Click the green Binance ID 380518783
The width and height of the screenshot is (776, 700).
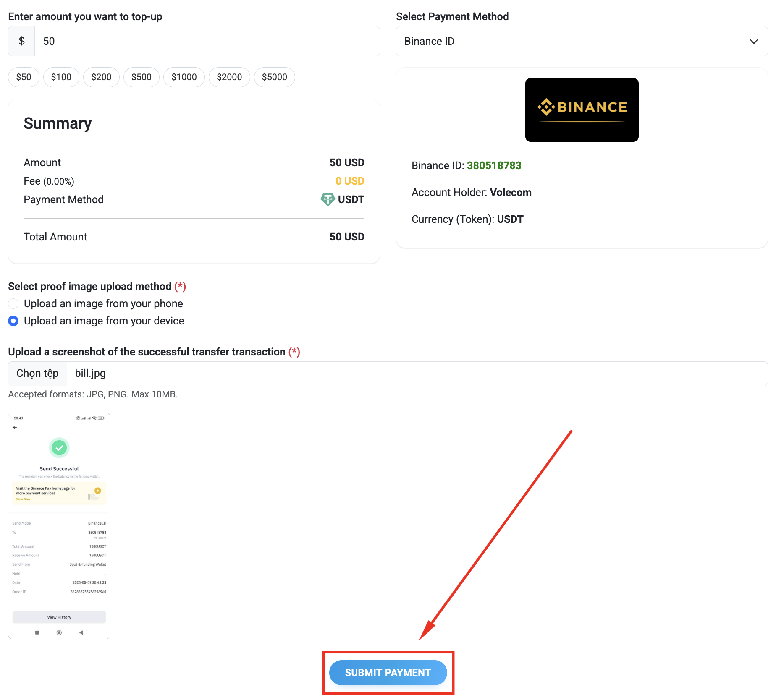click(x=494, y=165)
